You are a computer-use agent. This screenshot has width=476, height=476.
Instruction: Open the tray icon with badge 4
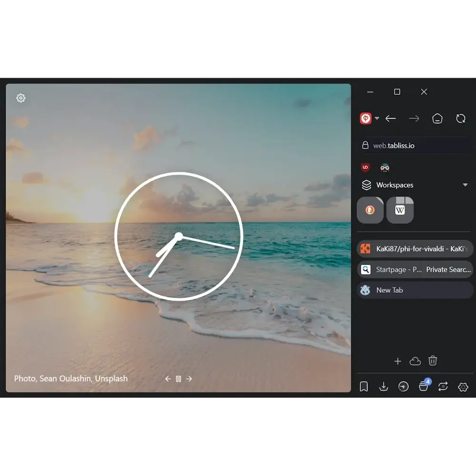point(424,386)
